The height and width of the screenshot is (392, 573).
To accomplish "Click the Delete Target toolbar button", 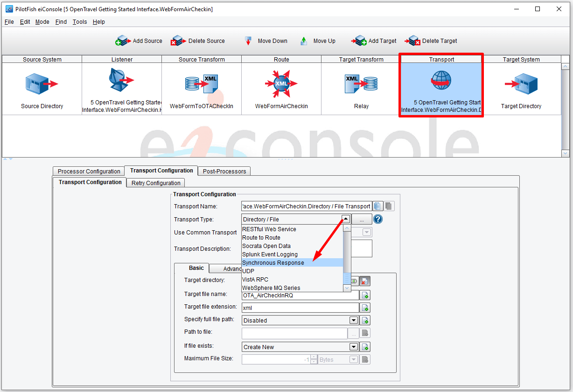I will click(431, 41).
